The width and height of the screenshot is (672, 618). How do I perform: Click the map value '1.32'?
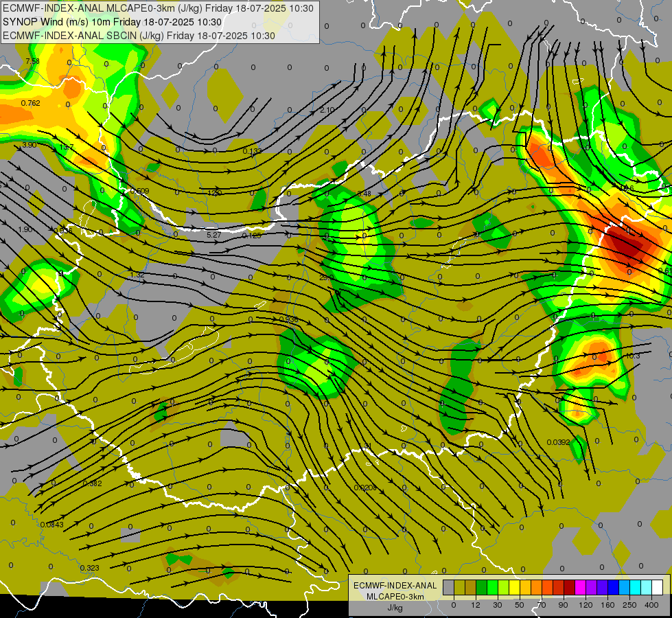pyautogui.click(x=137, y=275)
